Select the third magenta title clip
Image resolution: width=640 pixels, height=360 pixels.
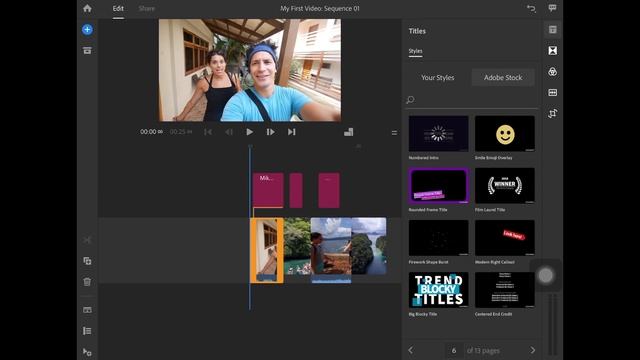329,190
